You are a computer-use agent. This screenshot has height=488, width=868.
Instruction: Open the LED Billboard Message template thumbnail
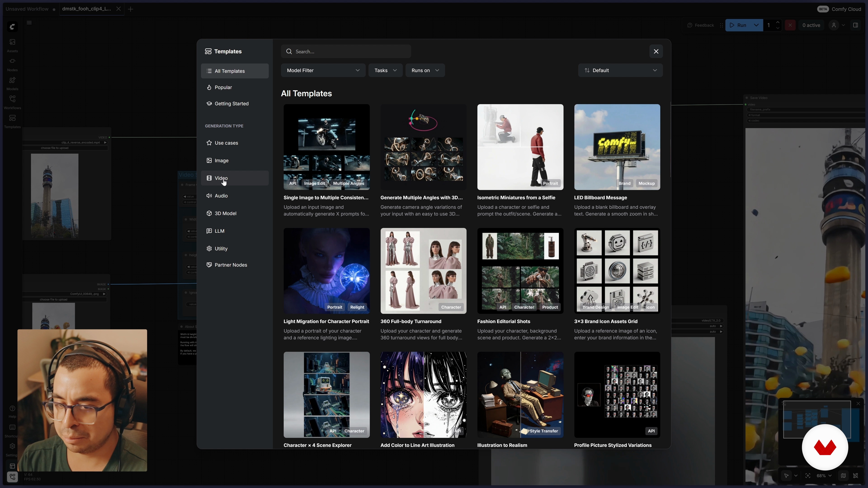tap(617, 147)
